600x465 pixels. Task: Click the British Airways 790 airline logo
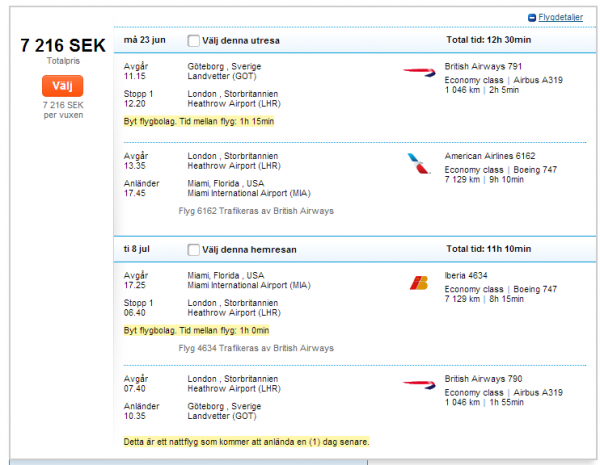point(417,383)
